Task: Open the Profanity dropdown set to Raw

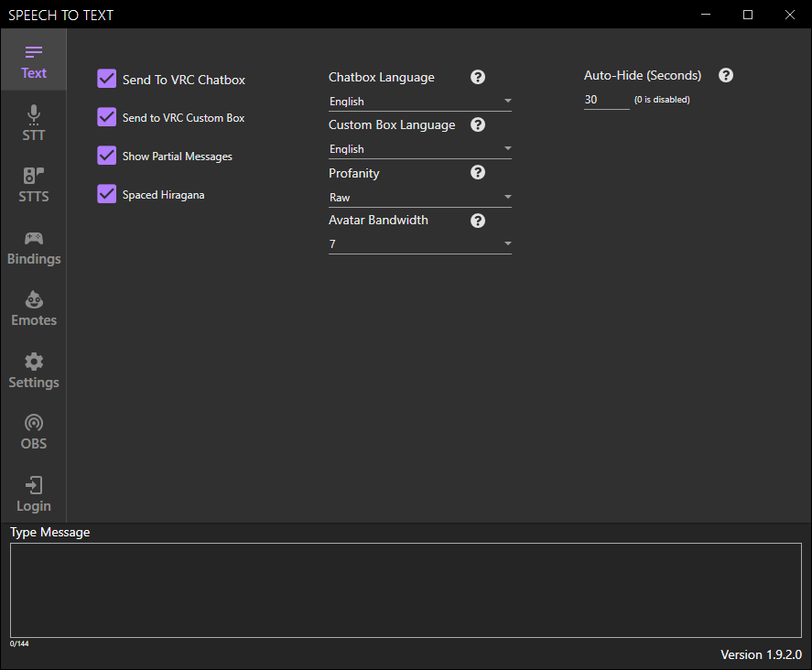Action: 420,198
